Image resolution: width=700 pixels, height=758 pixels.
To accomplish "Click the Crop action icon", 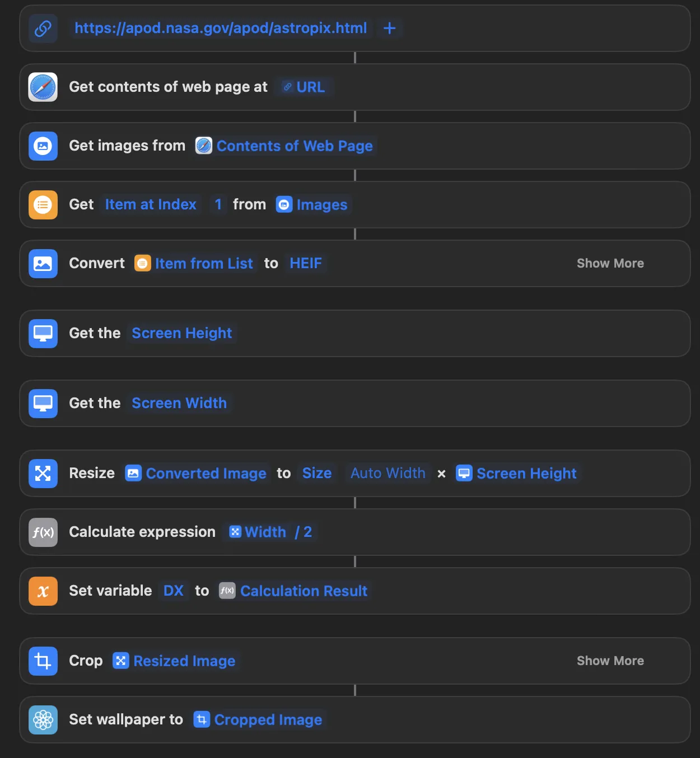I will click(x=43, y=661).
